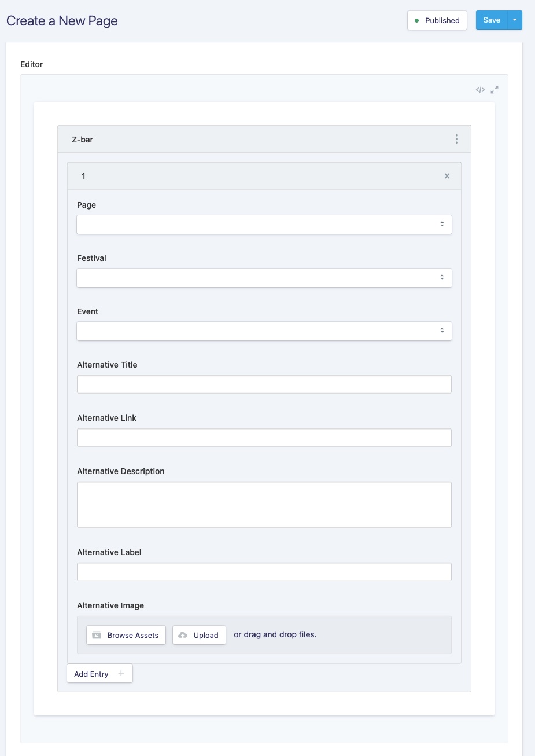Toggle the Published status button
The image size is (535, 756).
(x=437, y=20)
